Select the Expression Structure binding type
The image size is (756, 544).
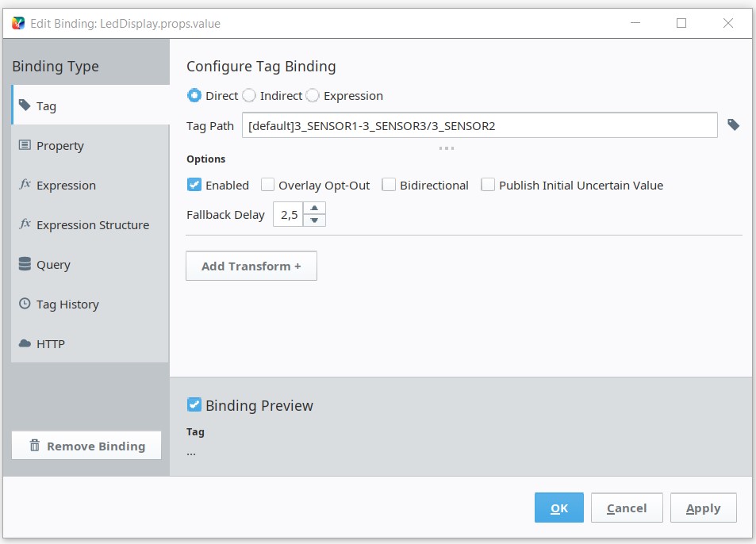(90, 224)
